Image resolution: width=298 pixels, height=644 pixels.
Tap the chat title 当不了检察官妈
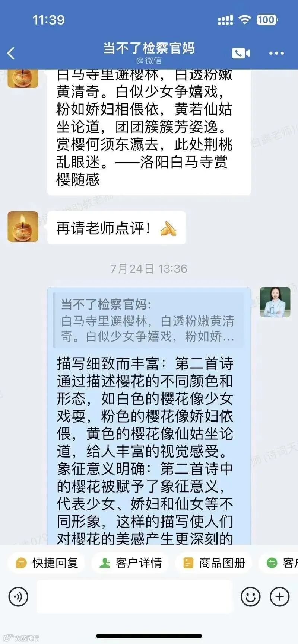click(x=149, y=48)
